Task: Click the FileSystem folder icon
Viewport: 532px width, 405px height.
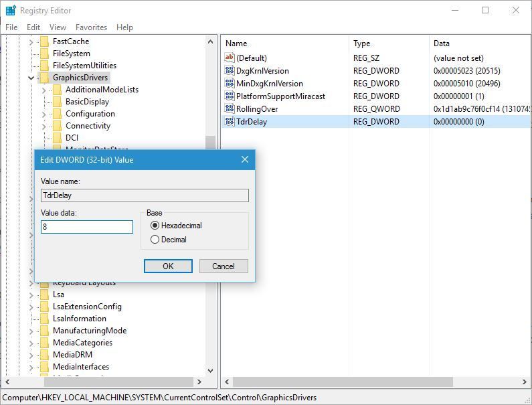Action: click(44, 54)
